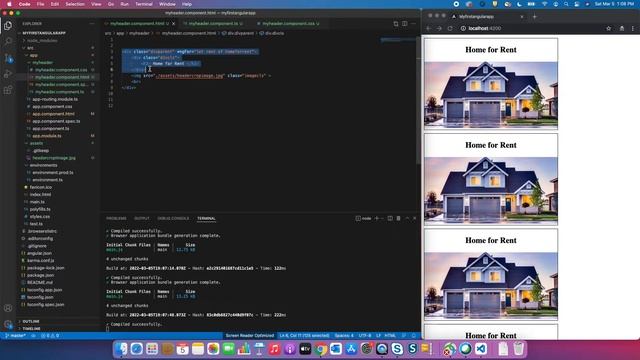The height and width of the screenshot is (360, 640).
Task: Switch to the OUTPUT panel tab
Action: point(142,218)
